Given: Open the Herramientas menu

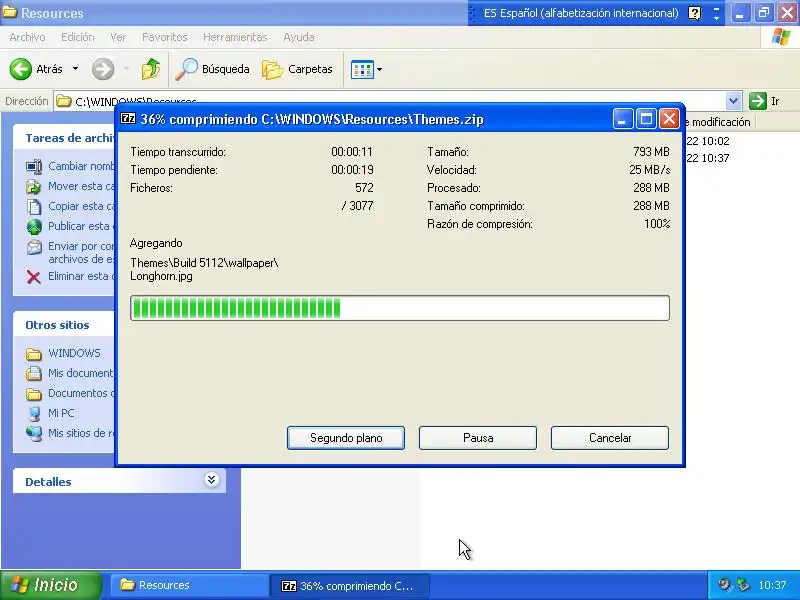Looking at the screenshot, I should [235, 37].
